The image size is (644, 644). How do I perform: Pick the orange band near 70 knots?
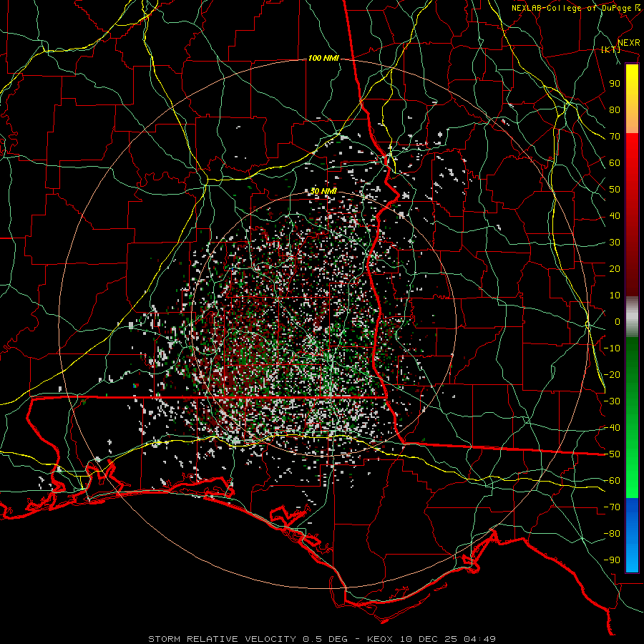pos(632,123)
